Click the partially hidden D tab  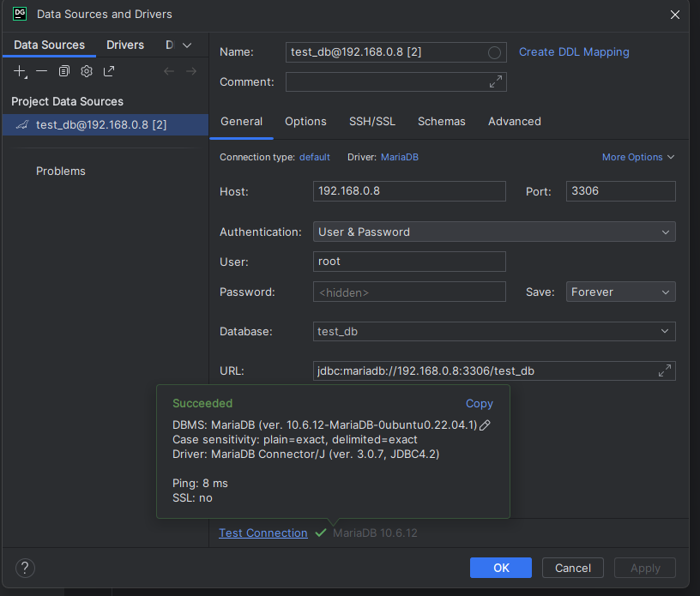point(169,45)
